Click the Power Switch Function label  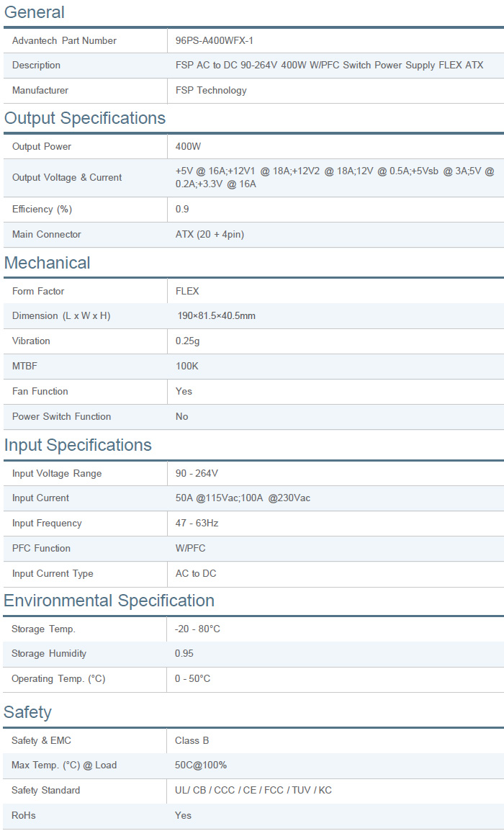pos(62,417)
